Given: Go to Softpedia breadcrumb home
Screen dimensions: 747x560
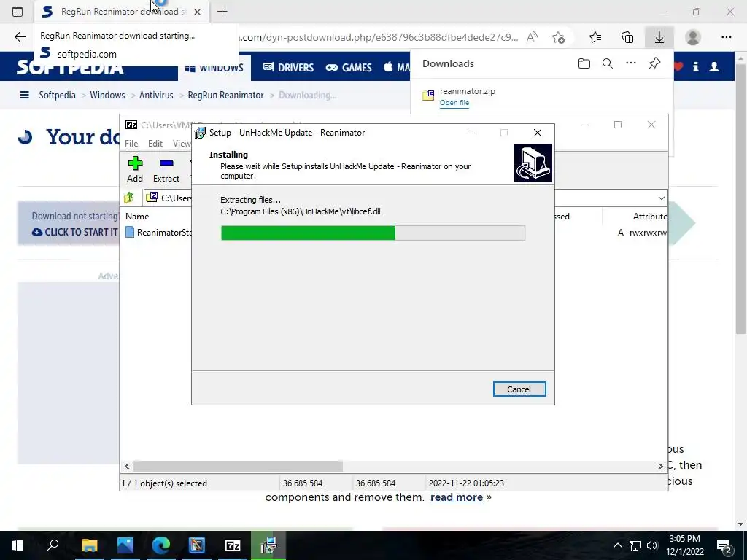Looking at the screenshot, I should click(x=57, y=95).
